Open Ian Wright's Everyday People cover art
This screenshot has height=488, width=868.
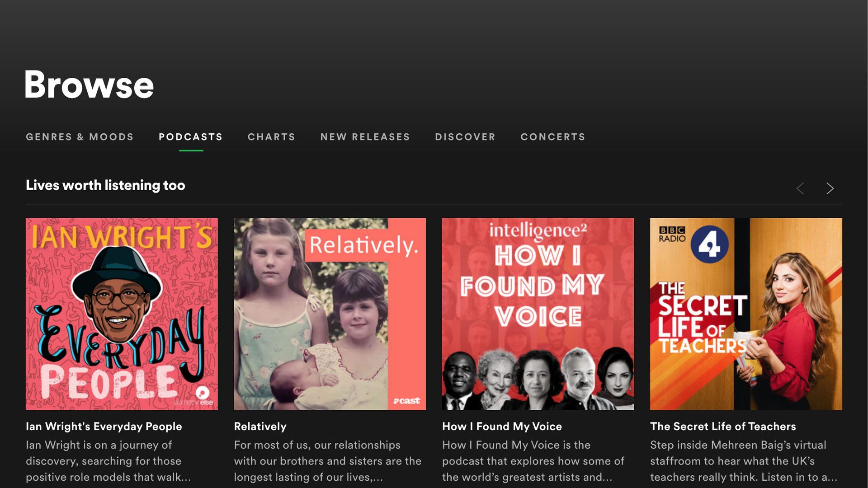(122, 314)
